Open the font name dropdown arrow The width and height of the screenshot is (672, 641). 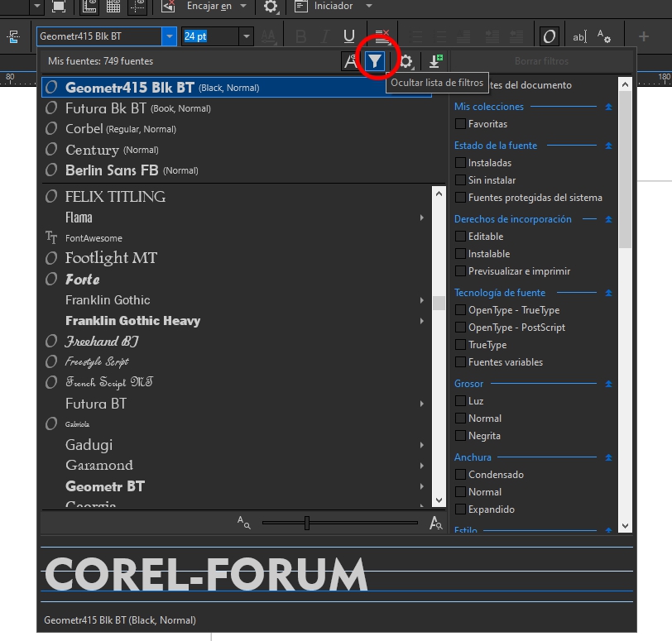click(x=170, y=36)
